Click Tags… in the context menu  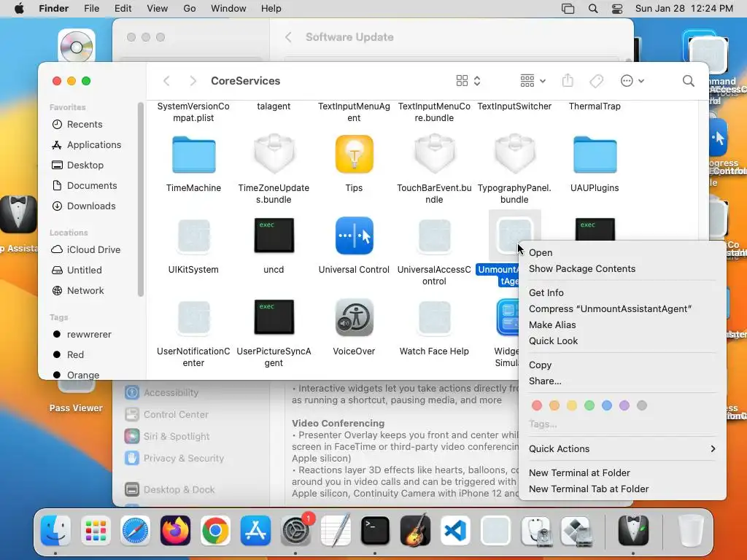pos(543,424)
